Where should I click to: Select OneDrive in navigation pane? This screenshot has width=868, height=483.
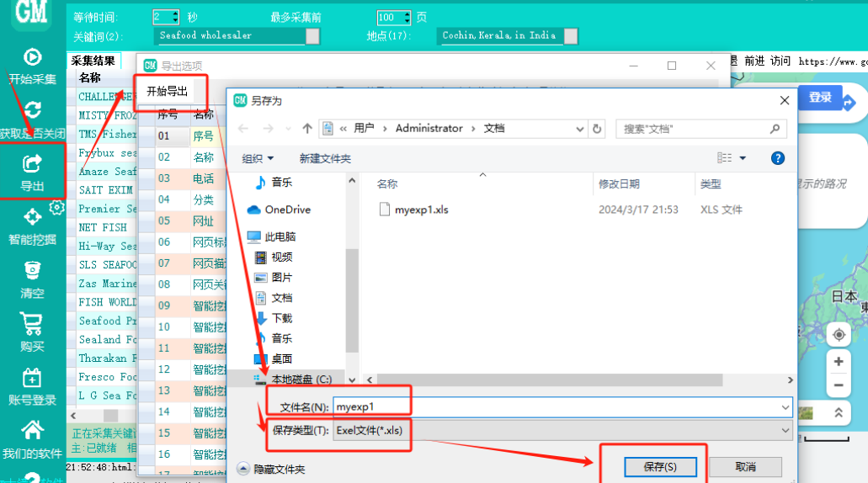279,210
